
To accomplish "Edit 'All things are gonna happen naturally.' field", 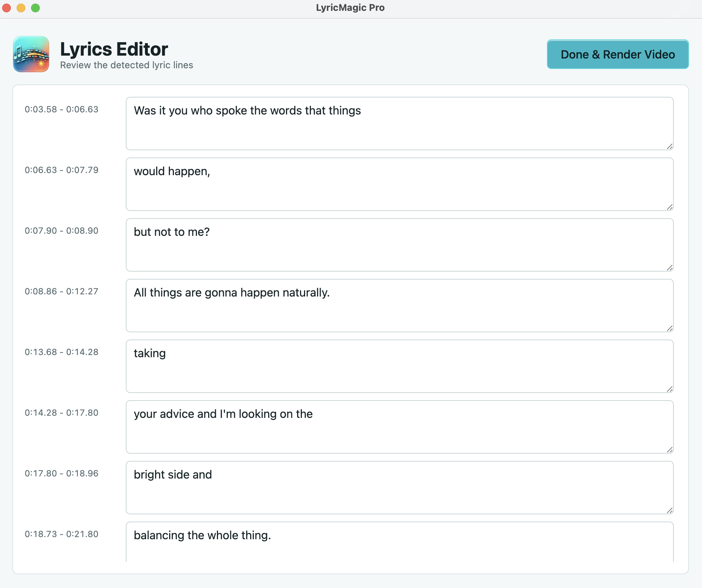I will (x=399, y=306).
